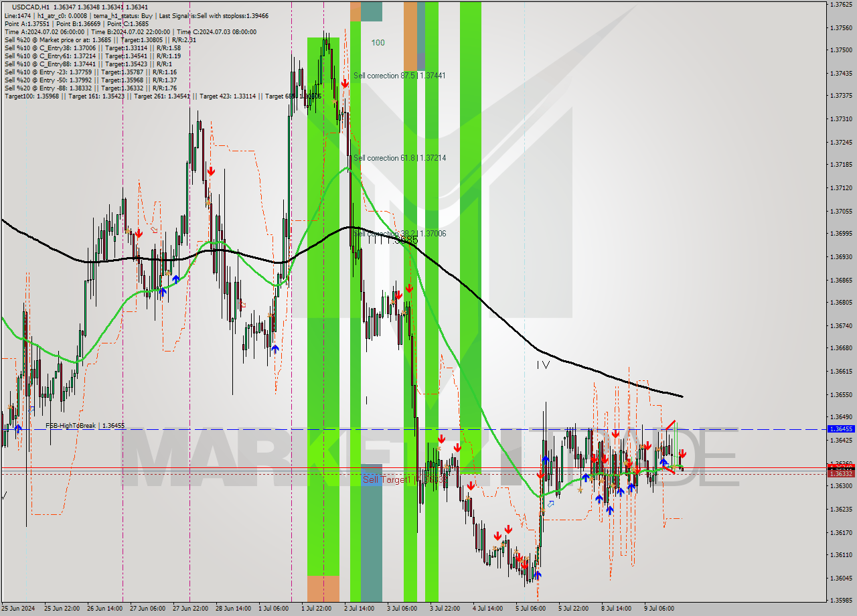Click the 1.37560 price axis value
The image size is (857, 616).
841,27
